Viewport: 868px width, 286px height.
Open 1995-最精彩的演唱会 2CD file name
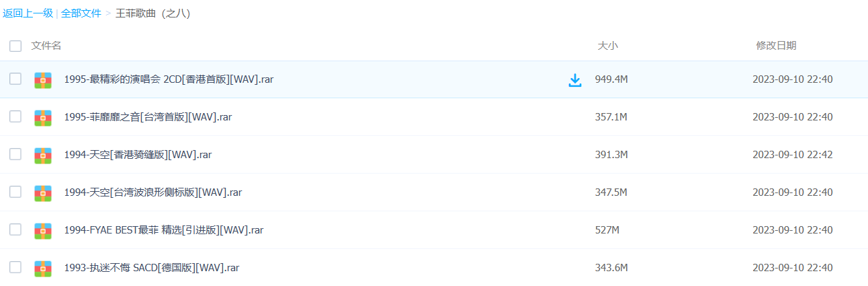pyautogui.click(x=169, y=79)
